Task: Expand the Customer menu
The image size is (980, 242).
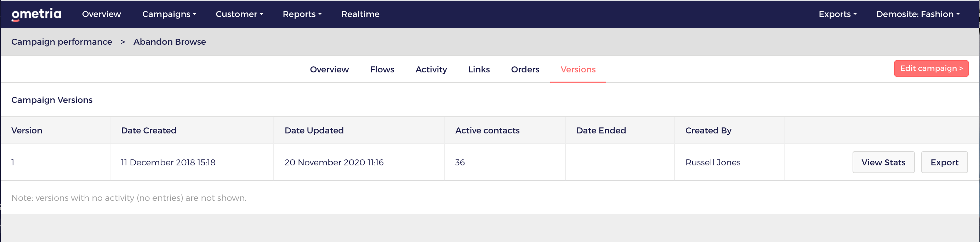Action: (239, 14)
